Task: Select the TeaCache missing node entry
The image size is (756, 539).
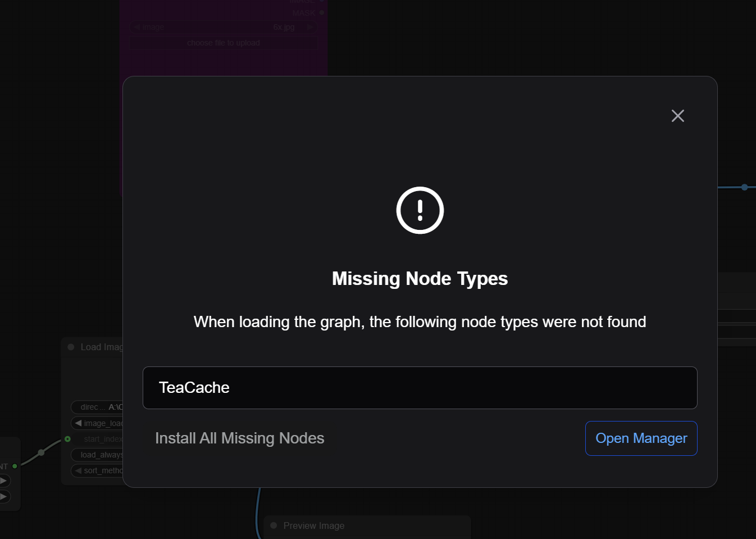Action: [420, 388]
